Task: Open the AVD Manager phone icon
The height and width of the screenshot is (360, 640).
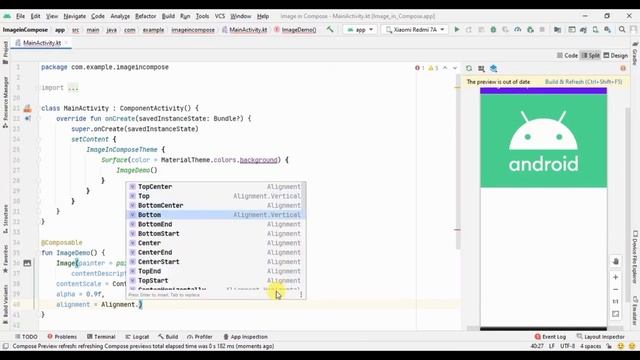Action: pyautogui.click(x=596, y=29)
